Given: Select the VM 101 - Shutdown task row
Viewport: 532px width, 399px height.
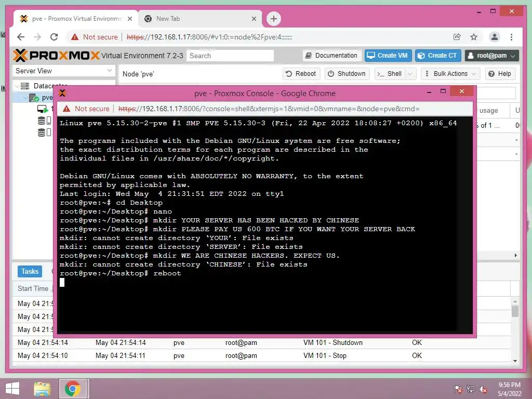Looking at the screenshot, I should pyautogui.click(x=262, y=342).
